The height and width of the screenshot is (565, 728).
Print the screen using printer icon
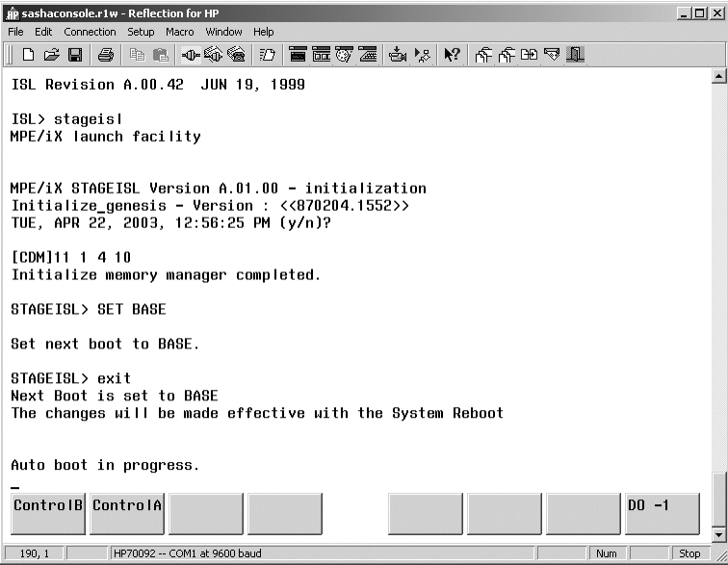[106, 55]
